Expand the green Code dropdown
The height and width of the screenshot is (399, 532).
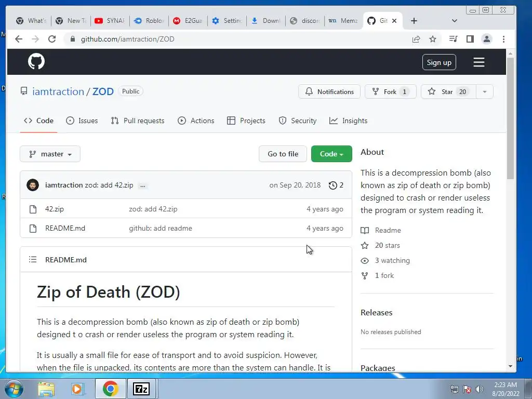(x=331, y=154)
